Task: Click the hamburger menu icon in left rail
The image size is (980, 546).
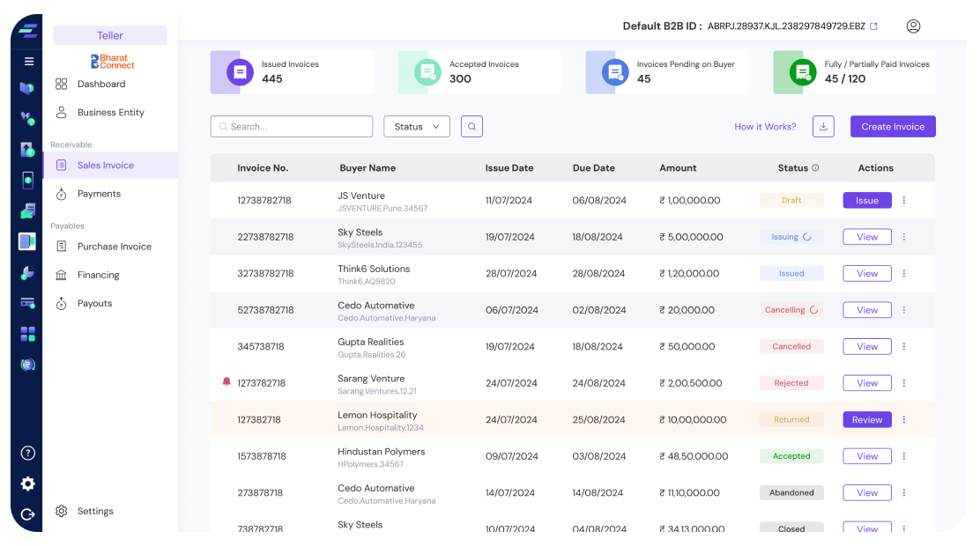Action: coord(29,62)
